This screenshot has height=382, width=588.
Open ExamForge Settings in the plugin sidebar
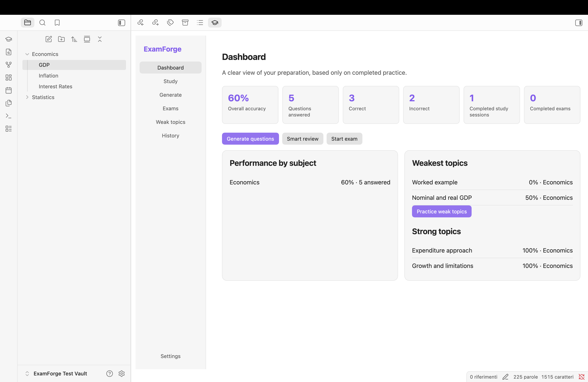pyautogui.click(x=170, y=356)
